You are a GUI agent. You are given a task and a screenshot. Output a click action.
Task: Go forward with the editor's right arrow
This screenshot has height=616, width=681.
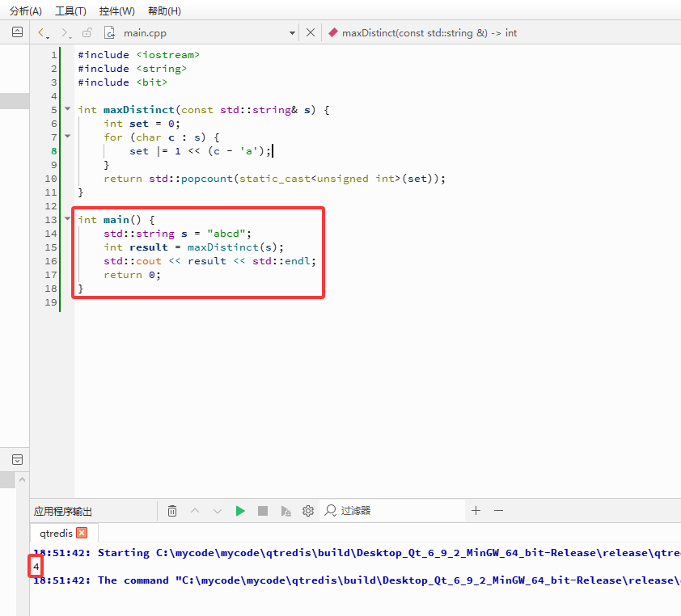pos(66,32)
